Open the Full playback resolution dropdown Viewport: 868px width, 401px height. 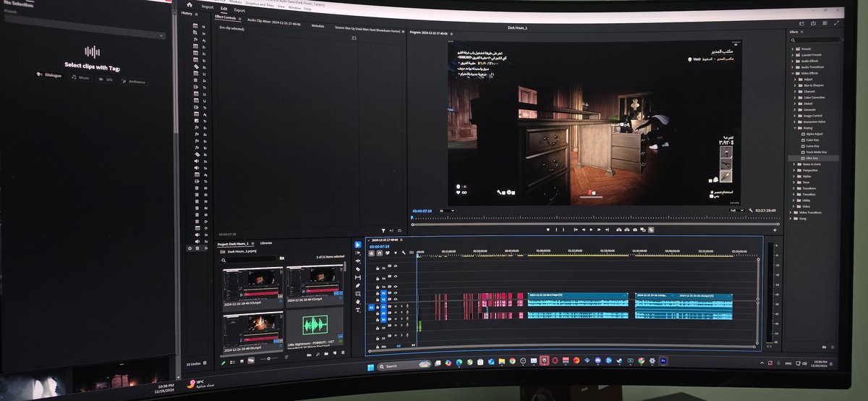coord(736,211)
